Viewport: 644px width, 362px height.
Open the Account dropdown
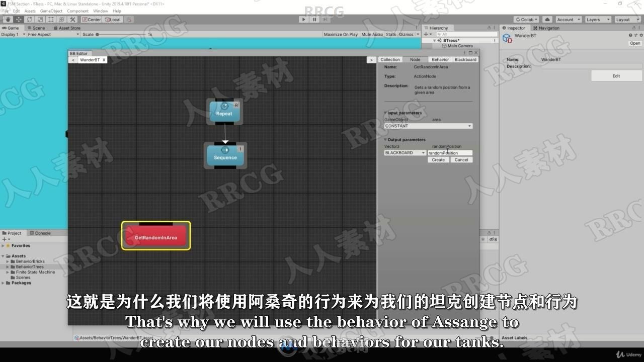(568, 20)
